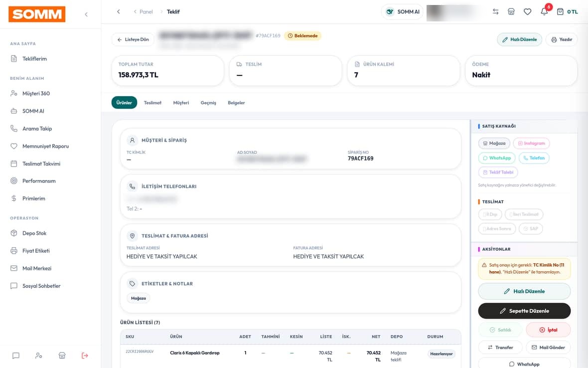Open the Müşteri tab

181,103
